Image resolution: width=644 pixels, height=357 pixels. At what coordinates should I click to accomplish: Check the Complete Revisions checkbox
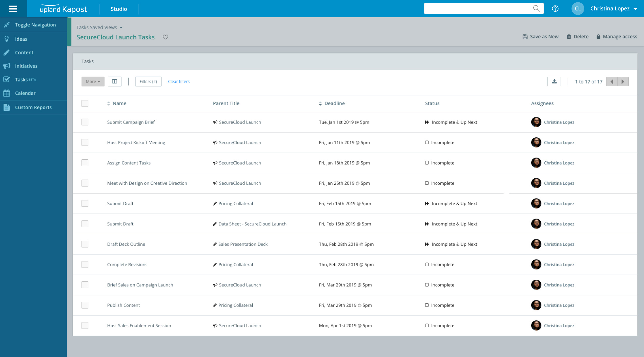85,264
